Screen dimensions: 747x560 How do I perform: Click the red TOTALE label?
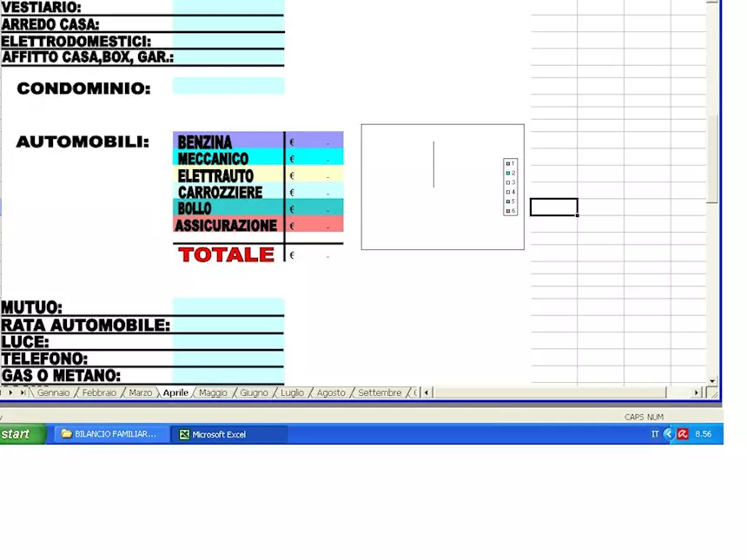click(227, 254)
